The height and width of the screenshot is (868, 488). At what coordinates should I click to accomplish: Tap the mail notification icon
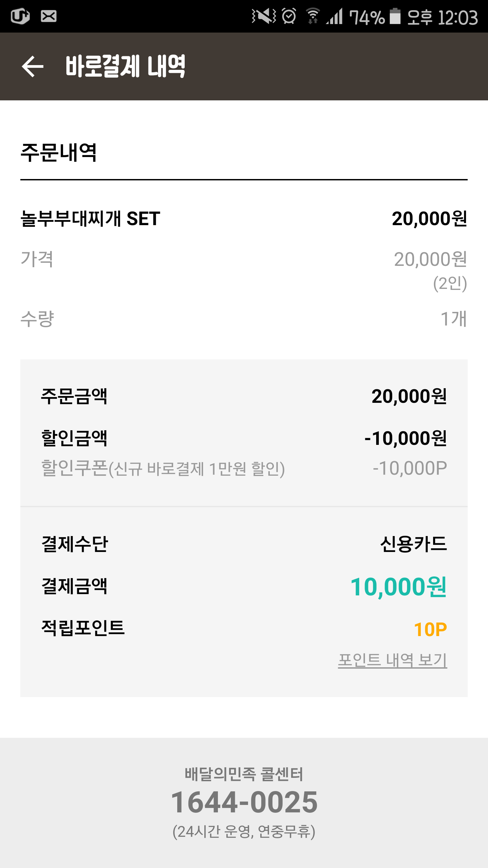(49, 16)
